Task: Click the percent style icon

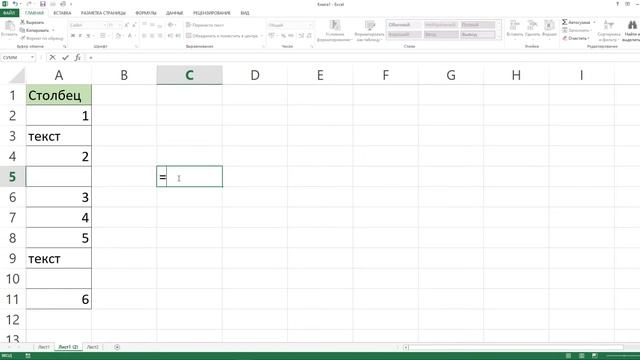Action: pyautogui.click(x=283, y=36)
